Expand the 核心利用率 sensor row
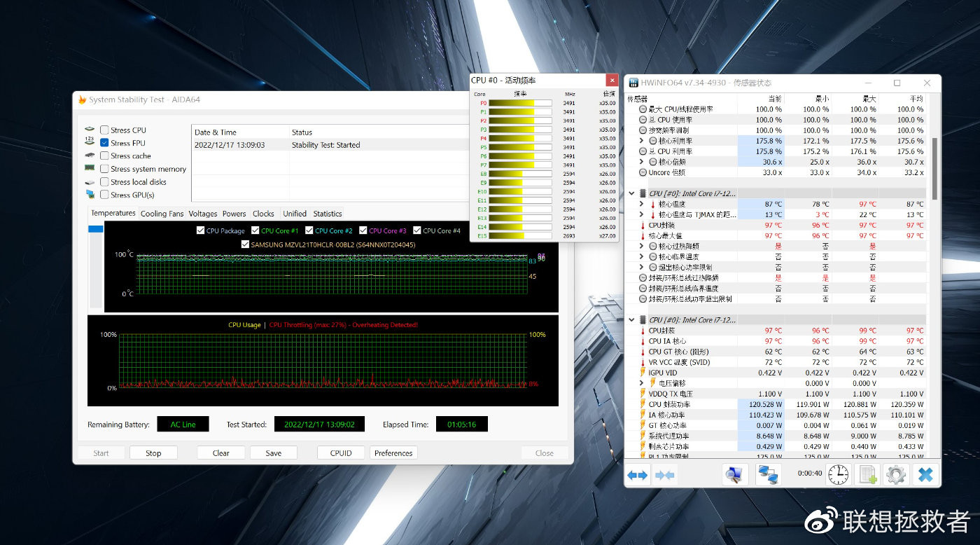 642,141
